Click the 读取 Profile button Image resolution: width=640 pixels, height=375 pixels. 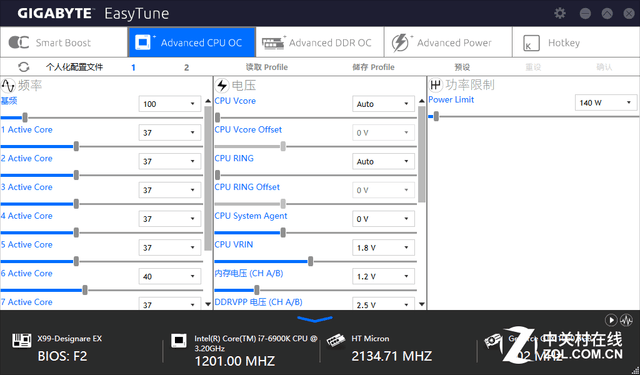[x=267, y=67]
